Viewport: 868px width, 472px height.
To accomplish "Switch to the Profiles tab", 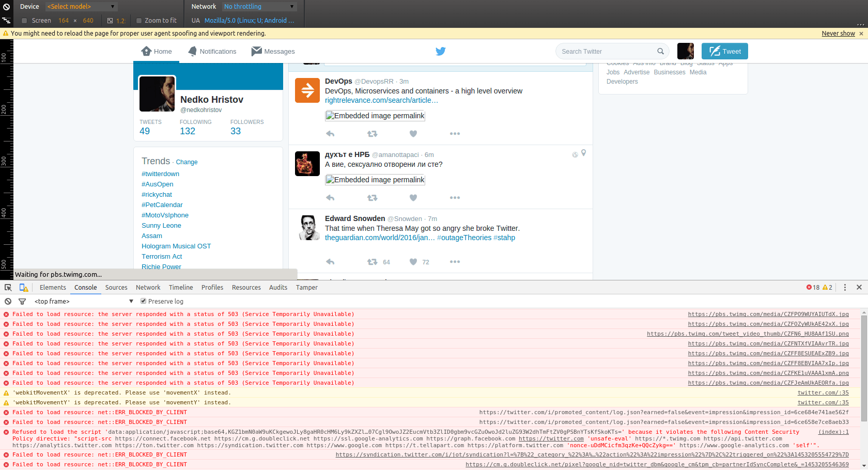I will click(x=212, y=288).
